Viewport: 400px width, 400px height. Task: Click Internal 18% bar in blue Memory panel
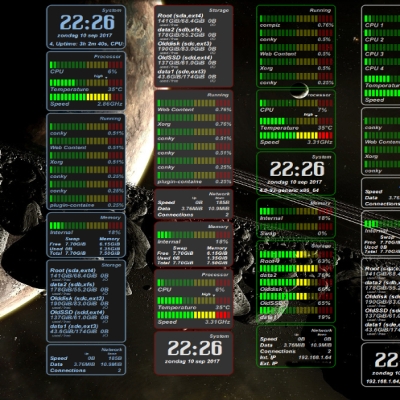click(86, 226)
